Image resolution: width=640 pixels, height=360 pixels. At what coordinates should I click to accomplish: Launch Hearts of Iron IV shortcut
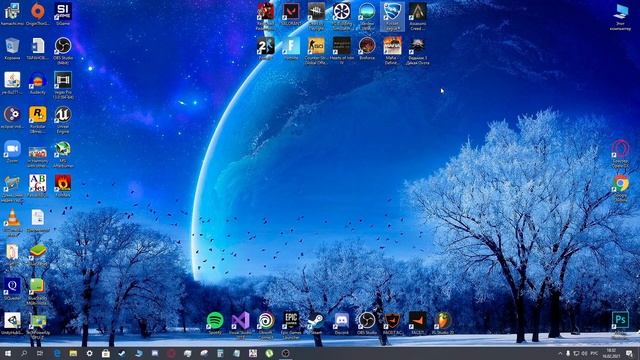pos(342,51)
